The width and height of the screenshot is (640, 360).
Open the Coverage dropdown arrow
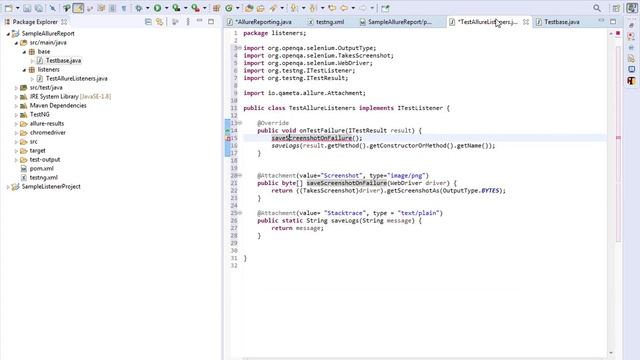tap(185, 8)
